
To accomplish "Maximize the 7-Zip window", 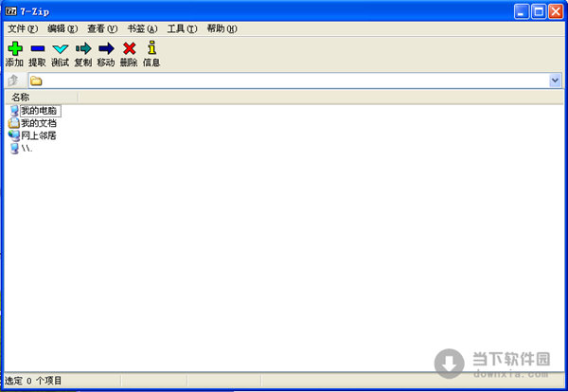I will pos(539,11).
